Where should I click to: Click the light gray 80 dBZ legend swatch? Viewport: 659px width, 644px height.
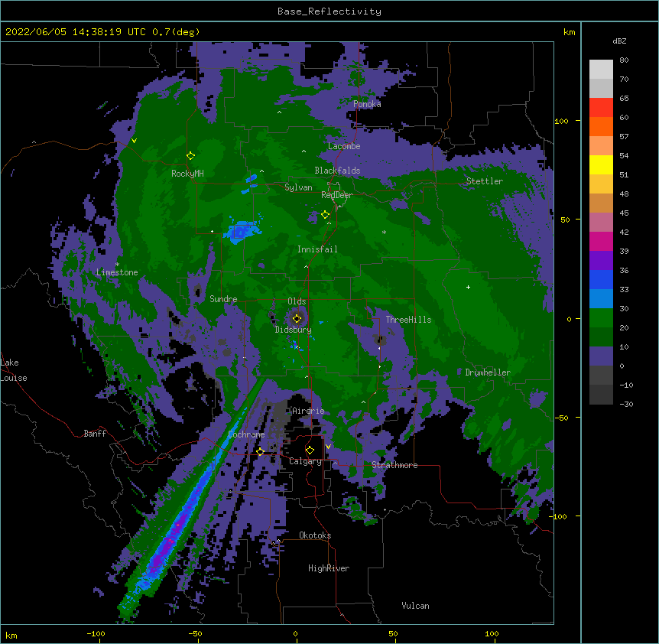tap(601, 70)
